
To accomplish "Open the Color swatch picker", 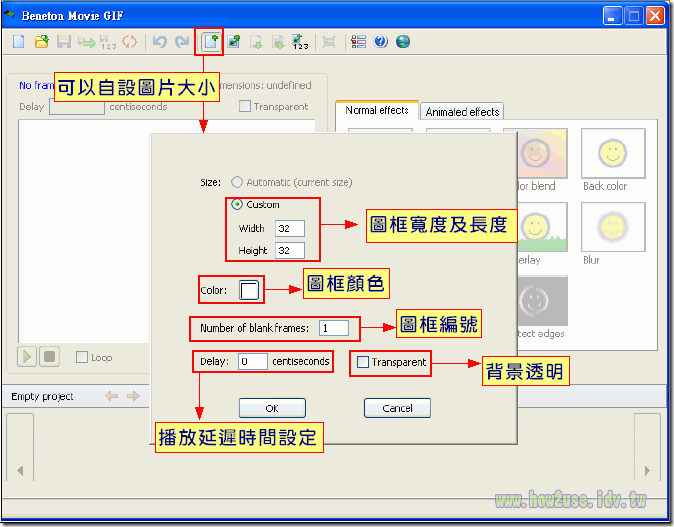I will [x=249, y=290].
